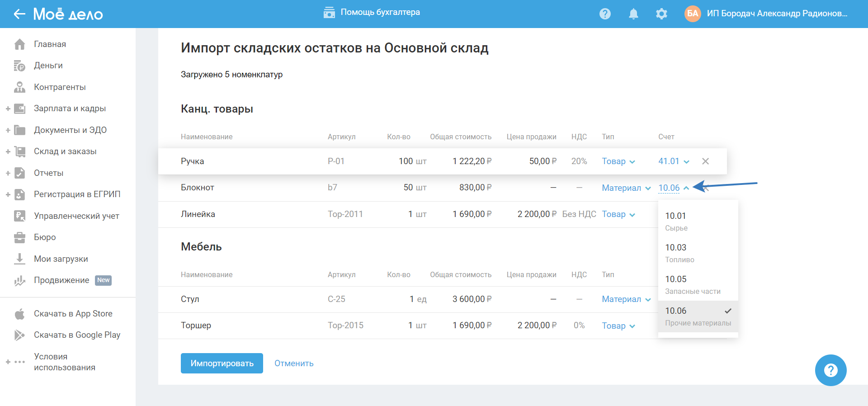Open account 41.01 dropdown for Ручка
The height and width of the screenshot is (406, 868).
673,161
